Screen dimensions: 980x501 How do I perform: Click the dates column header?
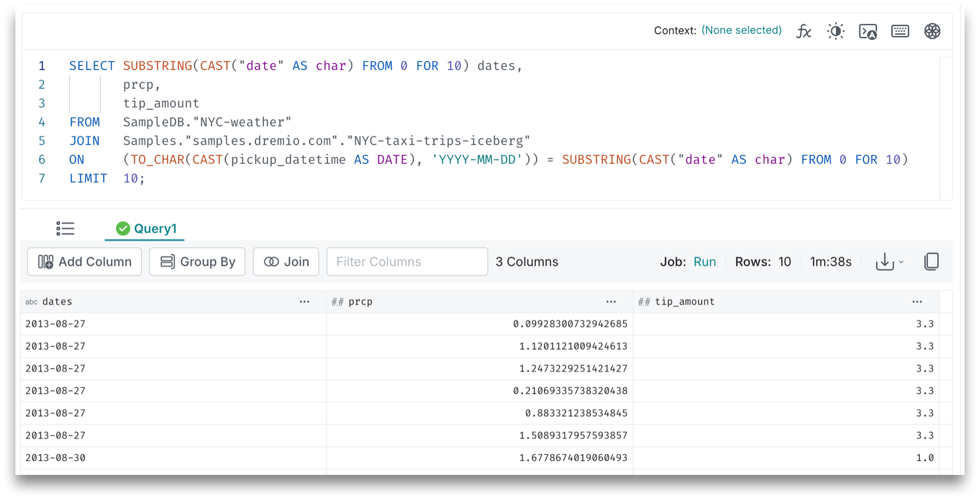point(57,302)
